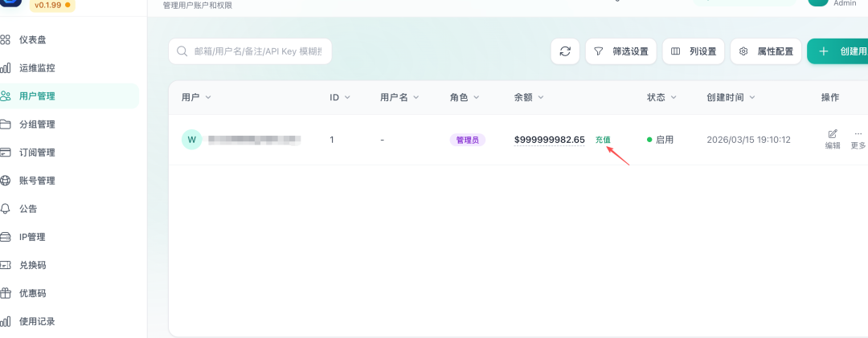This screenshot has width=868, height=338.
Task: Click the chart icon beside 使用记录
Action: pyautogui.click(x=5, y=322)
